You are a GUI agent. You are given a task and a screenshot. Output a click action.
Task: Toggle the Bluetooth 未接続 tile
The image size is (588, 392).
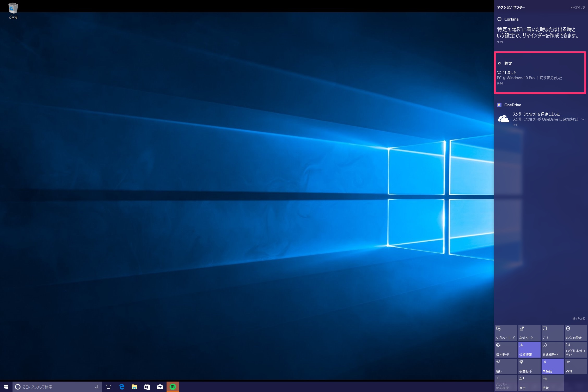(553, 366)
